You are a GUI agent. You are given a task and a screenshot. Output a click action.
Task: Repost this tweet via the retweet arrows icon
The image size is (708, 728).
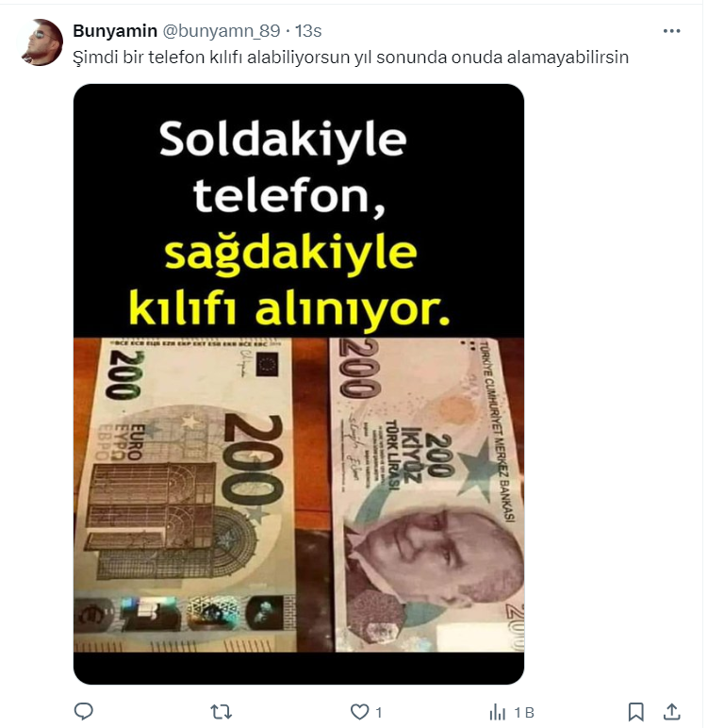pyautogui.click(x=221, y=711)
